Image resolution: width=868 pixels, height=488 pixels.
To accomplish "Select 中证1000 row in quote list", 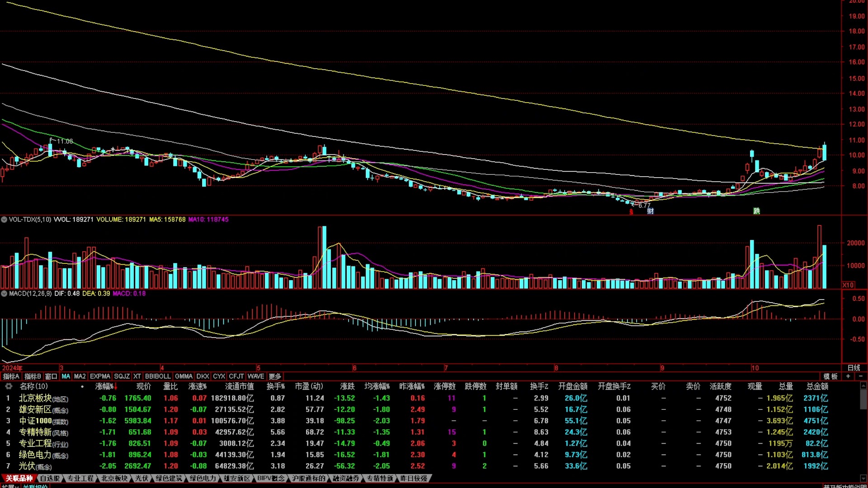I will click(429, 421).
